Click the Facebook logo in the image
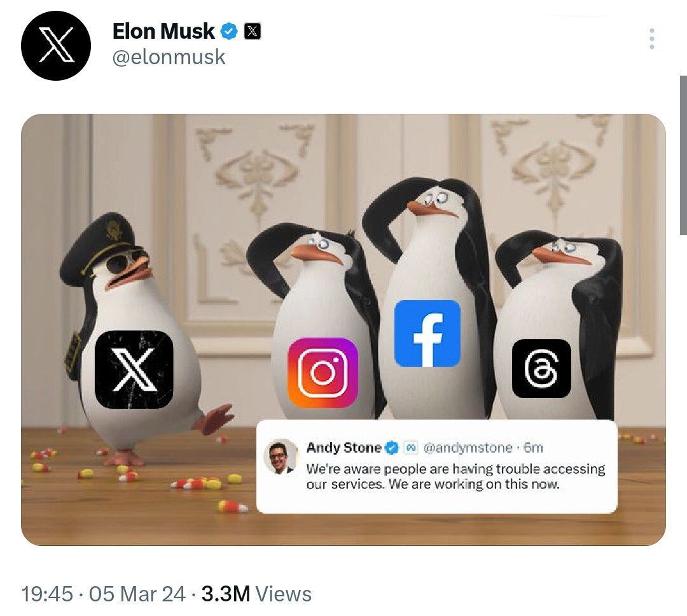Screen dimensions: 687x616 click(x=427, y=333)
